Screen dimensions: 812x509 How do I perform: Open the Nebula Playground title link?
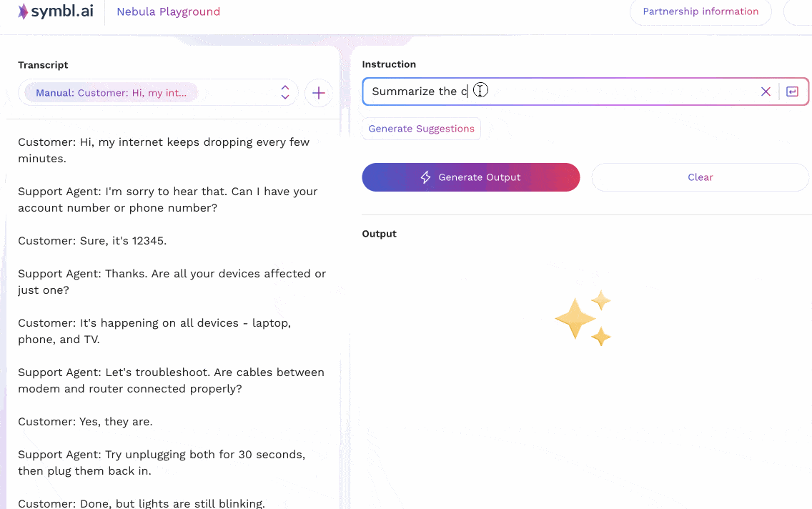168,11
